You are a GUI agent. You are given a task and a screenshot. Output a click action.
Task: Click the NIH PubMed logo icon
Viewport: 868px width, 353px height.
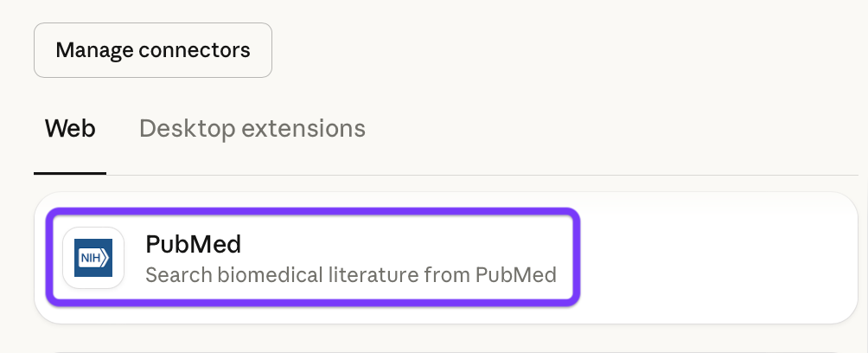(93, 258)
